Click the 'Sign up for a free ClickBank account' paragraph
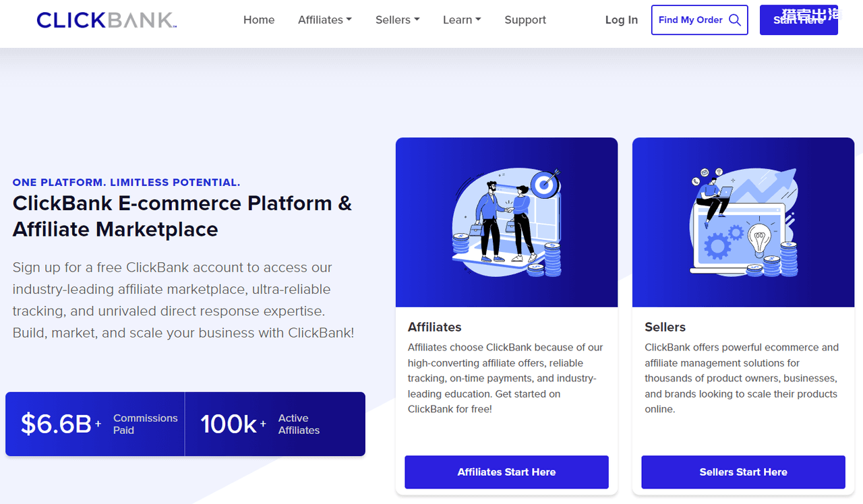This screenshot has width=863, height=504. 183,300
